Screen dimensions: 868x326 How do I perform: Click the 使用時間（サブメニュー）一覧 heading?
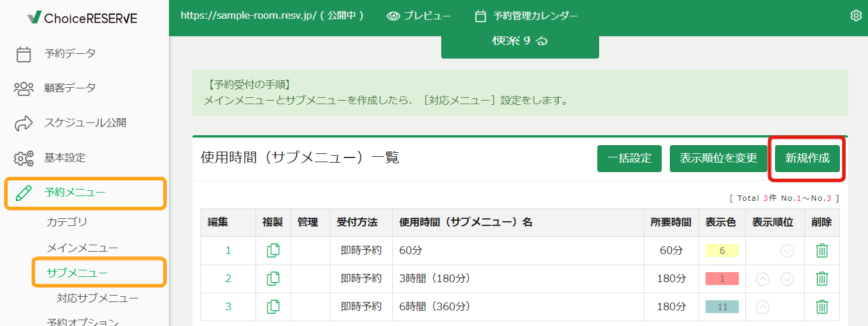[300, 157]
